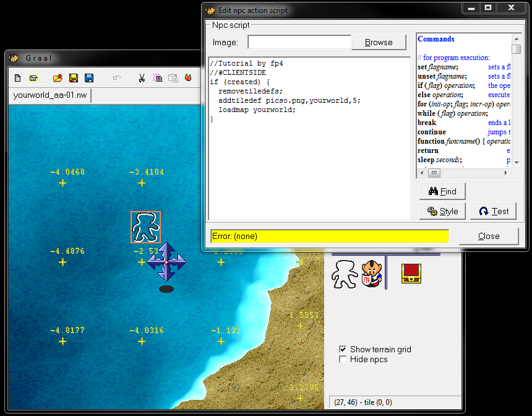This screenshot has height=416, width=532.
Task: Pick the Baddy character with shield
Action: click(x=371, y=274)
